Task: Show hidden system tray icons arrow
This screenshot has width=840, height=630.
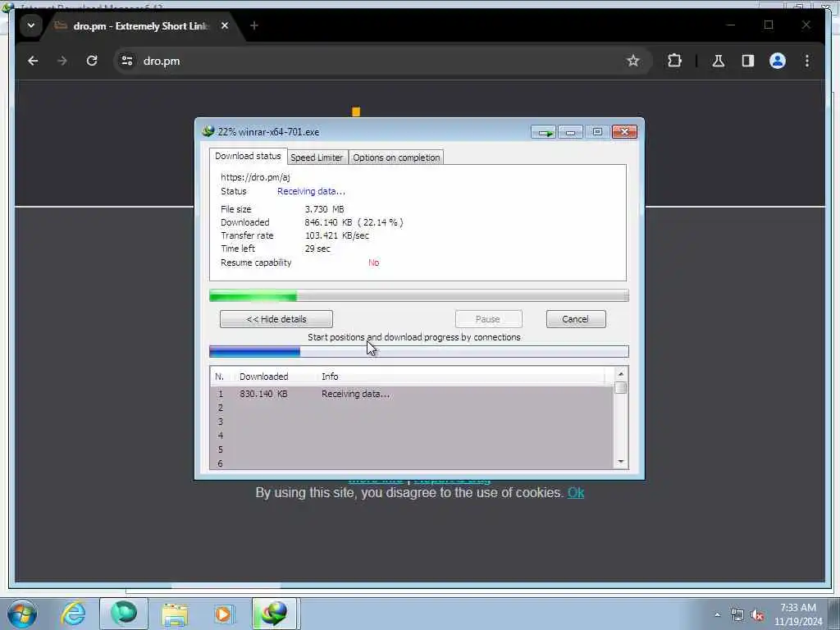Action: coord(717,614)
